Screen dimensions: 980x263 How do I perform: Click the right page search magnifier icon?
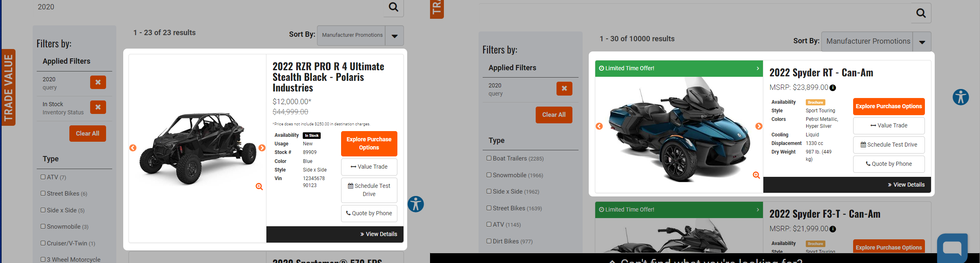921,13
